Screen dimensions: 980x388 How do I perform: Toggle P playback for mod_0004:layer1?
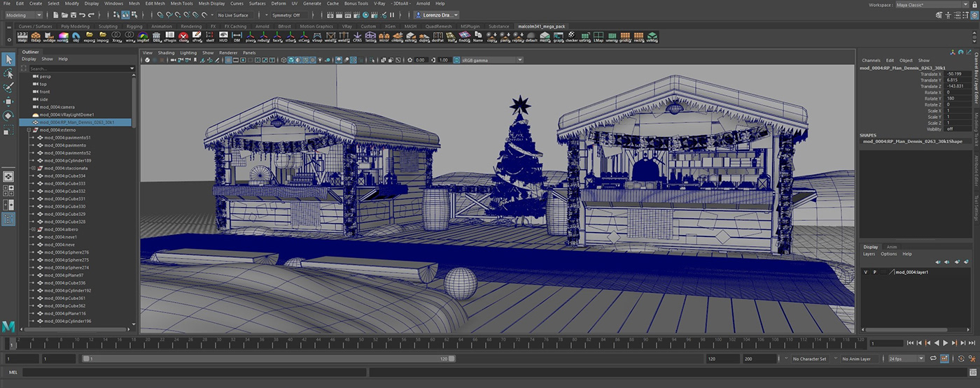pos(874,272)
